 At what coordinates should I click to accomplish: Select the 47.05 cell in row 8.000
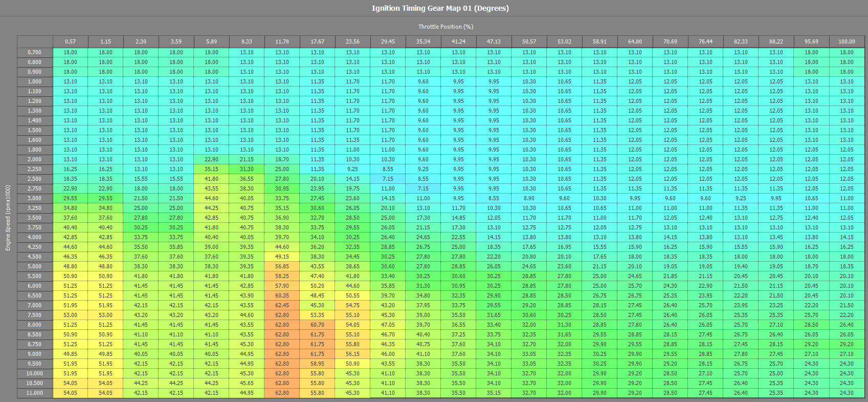388,325
